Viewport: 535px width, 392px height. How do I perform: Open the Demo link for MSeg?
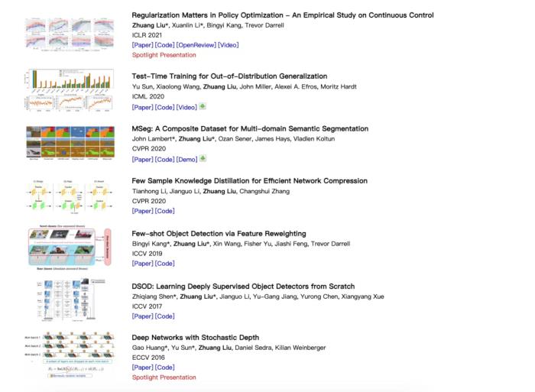click(x=187, y=160)
